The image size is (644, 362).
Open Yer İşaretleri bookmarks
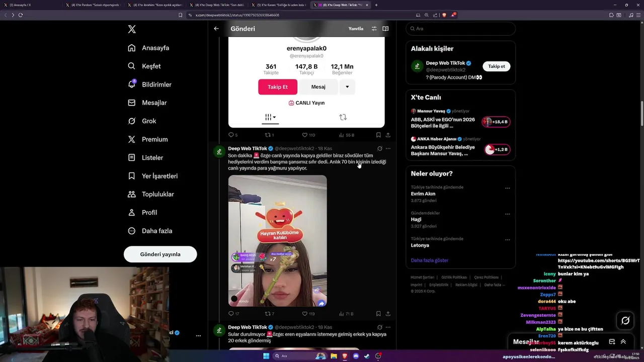(x=152, y=176)
